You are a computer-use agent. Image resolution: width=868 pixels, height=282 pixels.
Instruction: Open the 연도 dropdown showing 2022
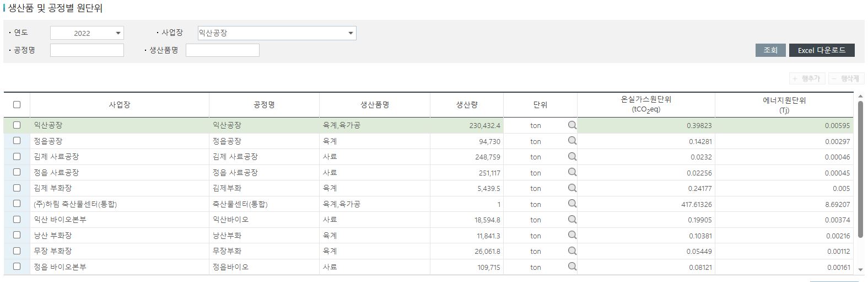(x=87, y=33)
